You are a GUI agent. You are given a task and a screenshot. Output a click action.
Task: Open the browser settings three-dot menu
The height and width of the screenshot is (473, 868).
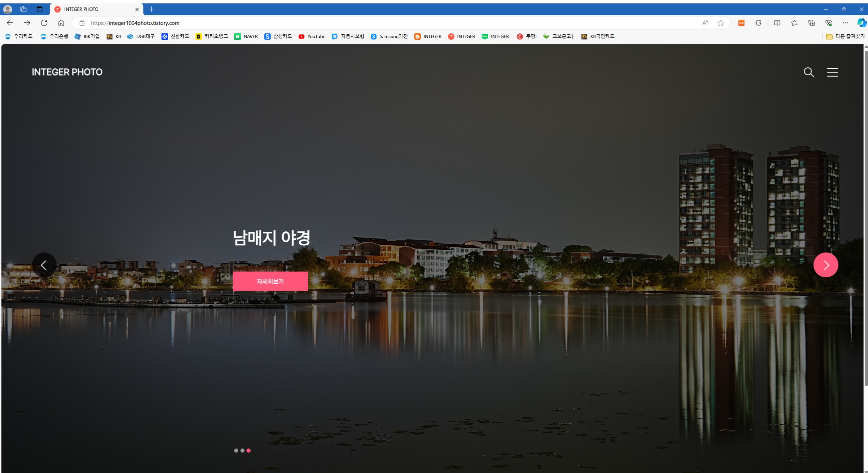(846, 23)
